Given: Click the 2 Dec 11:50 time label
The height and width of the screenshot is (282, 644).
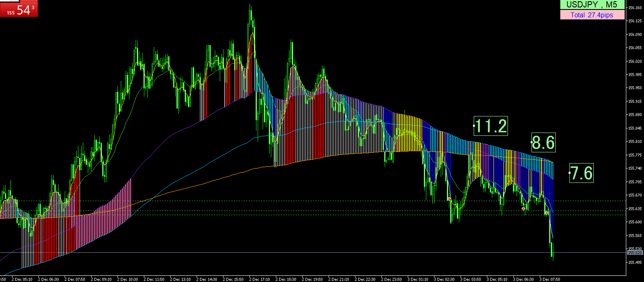Looking at the screenshot, I should (154, 279).
